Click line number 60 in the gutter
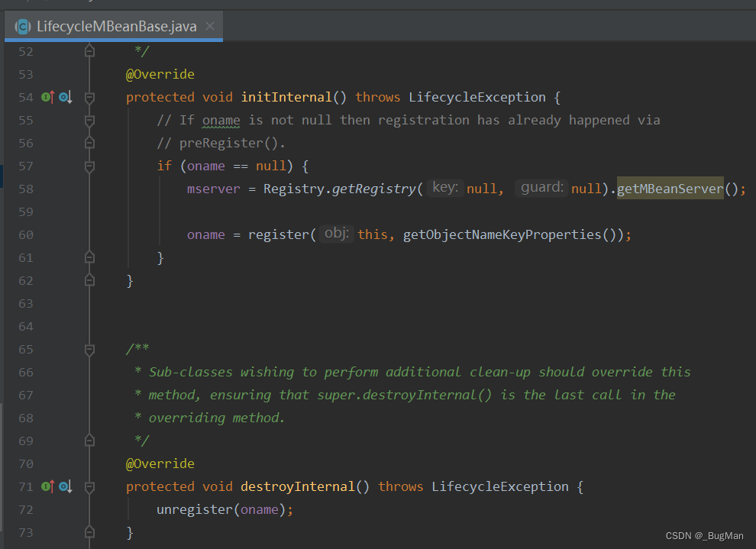756x549 pixels. 26,234
